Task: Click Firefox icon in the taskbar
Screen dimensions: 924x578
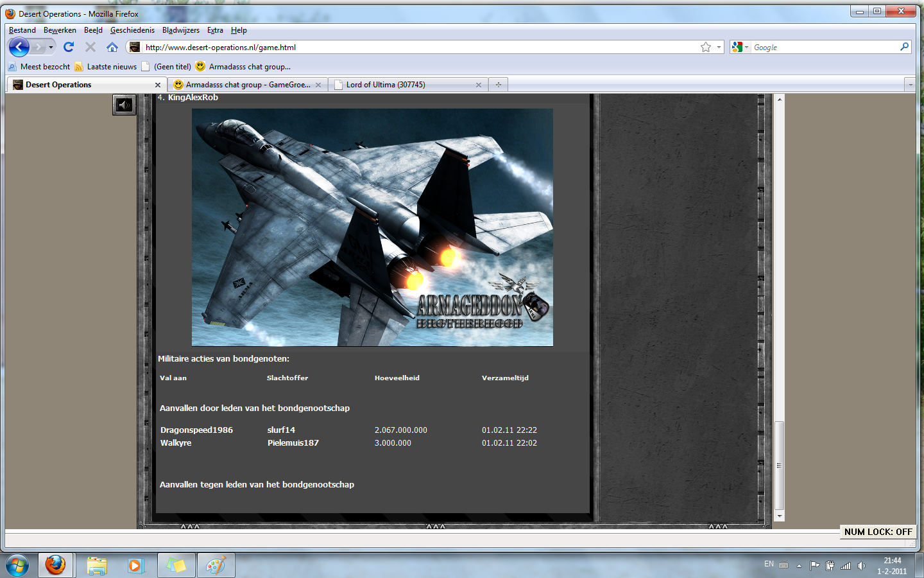Action: tap(55, 565)
